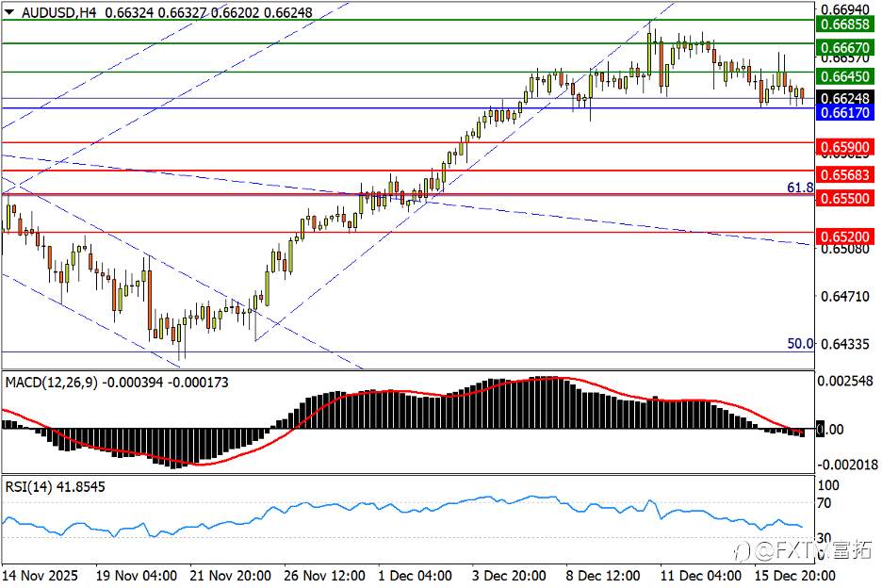Click the 21 Nov 20:00 time axis label
This screenshot has height=588, width=882.
pos(230,576)
